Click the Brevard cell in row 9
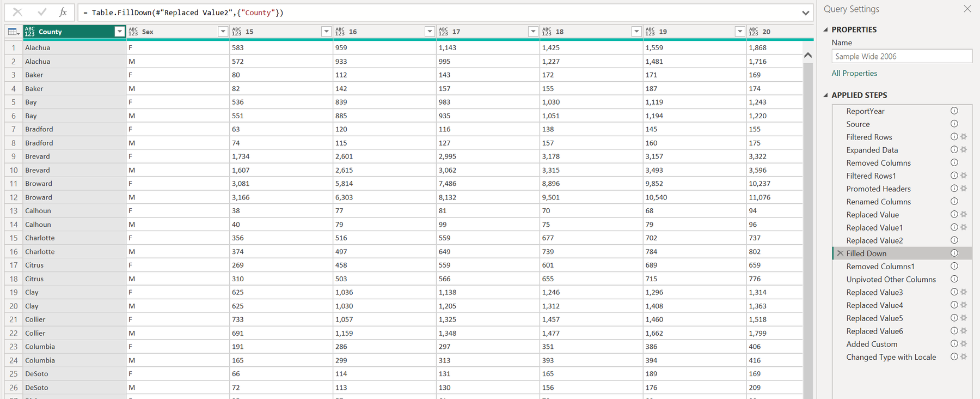This screenshot has height=399, width=980. click(75, 156)
